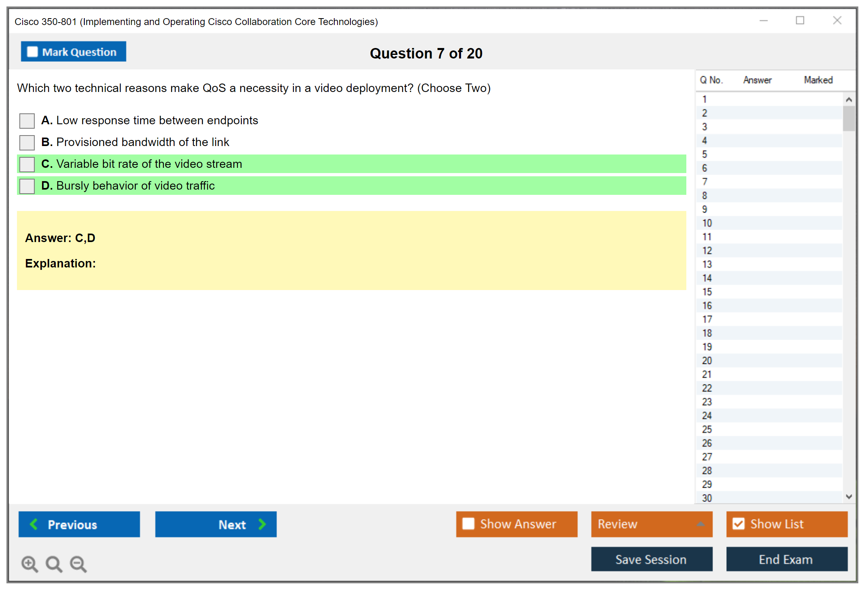
Task: Click the zoom in magnifier icon
Action: [x=29, y=564]
